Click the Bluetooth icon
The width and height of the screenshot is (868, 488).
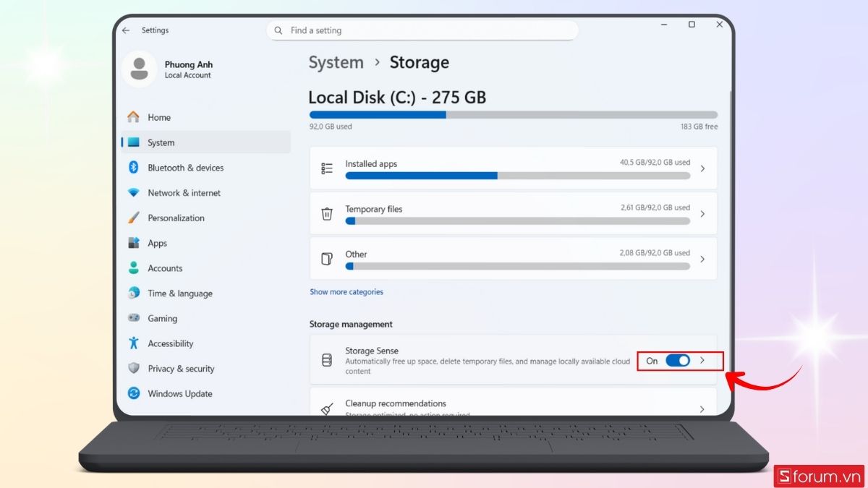(133, 168)
